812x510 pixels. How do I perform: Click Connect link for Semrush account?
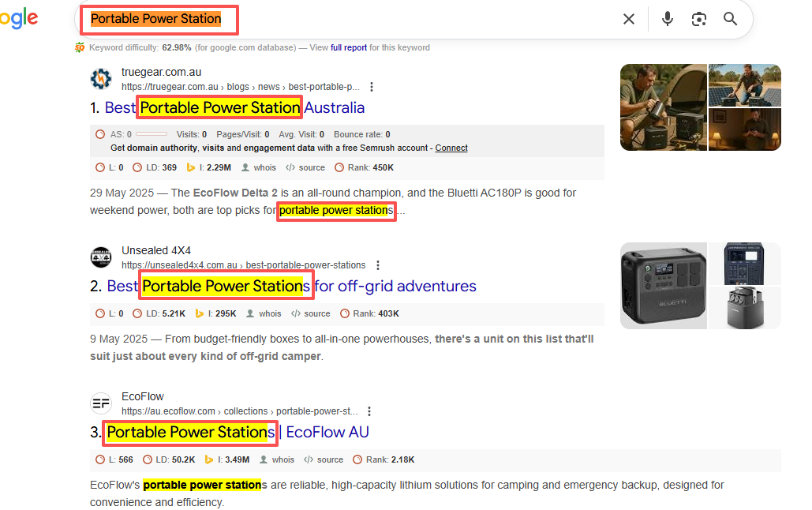[451, 148]
